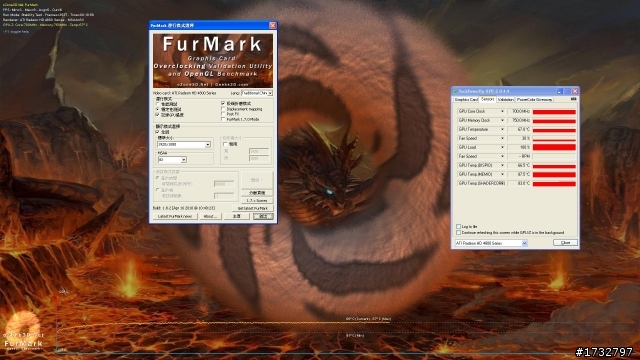Click the default-highlighted button at FurMark bottom right
The image size is (640, 360).
(263, 216)
